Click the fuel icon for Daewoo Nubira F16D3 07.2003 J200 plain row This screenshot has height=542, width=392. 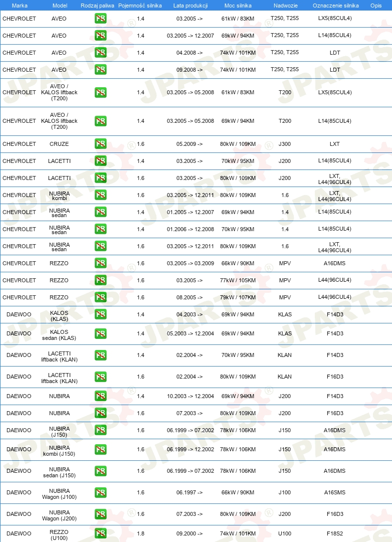point(101,413)
